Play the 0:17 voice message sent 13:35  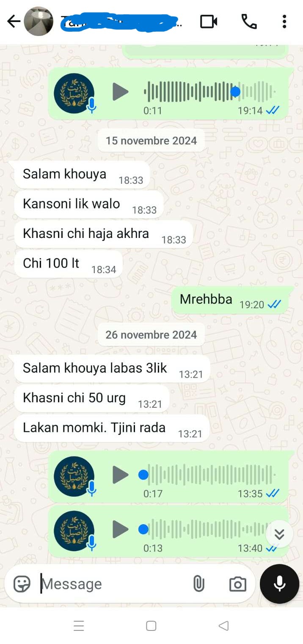pos(120,475)
